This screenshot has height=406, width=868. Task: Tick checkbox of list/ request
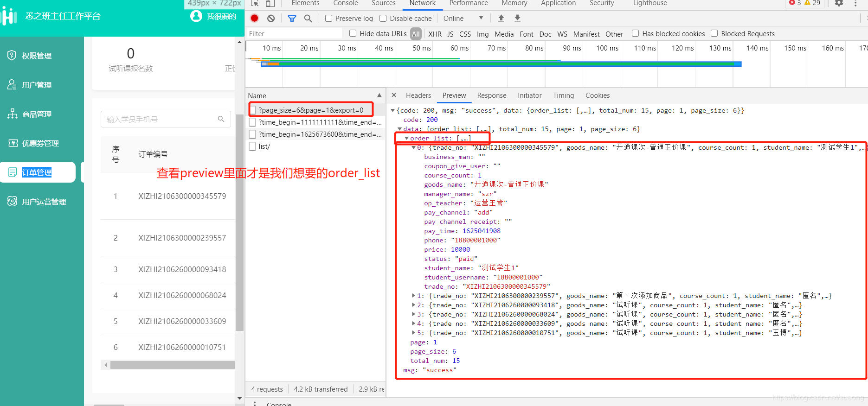[x=253, y=146]
